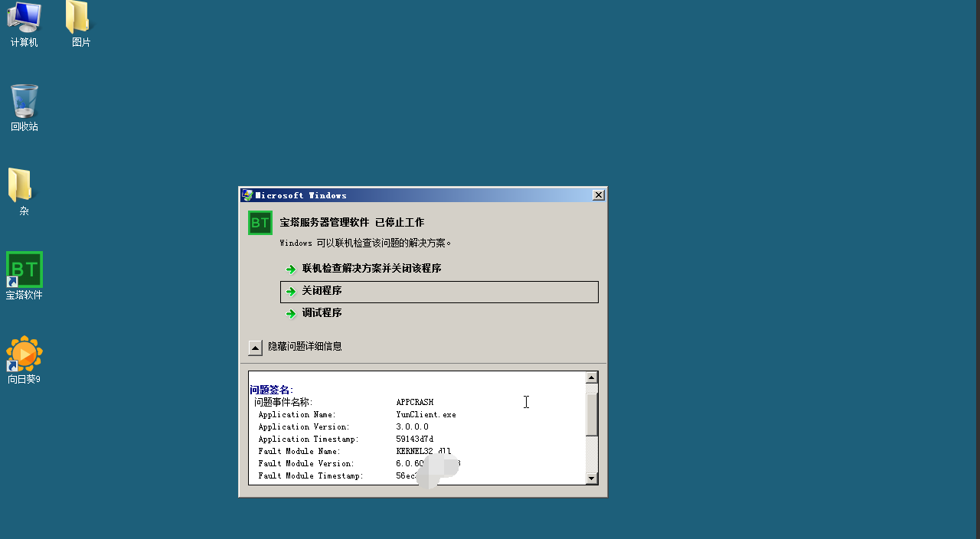Click details scrollbar up arrow
980x539 pixels.
tap(592, 377)
